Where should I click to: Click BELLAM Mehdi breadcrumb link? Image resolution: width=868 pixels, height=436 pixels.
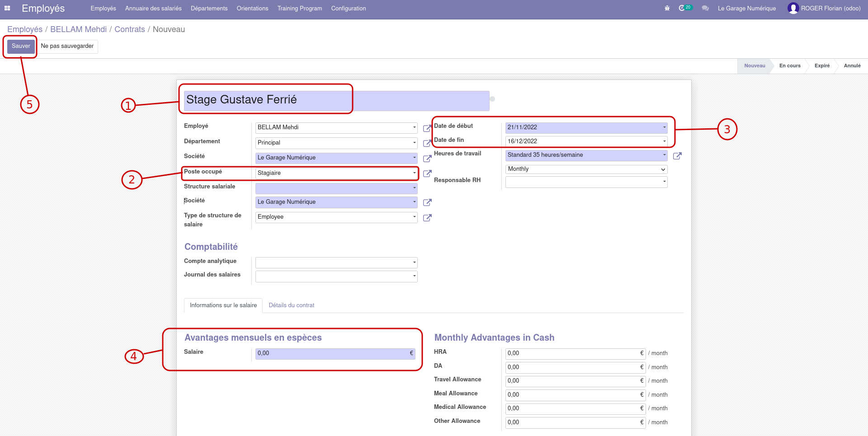[78, 29]
